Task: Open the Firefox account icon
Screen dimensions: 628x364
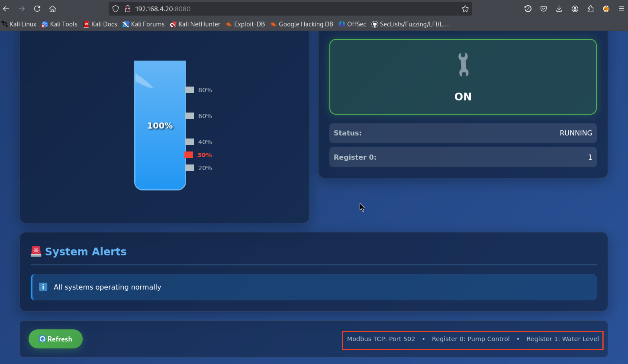Action: pos(575,9)
